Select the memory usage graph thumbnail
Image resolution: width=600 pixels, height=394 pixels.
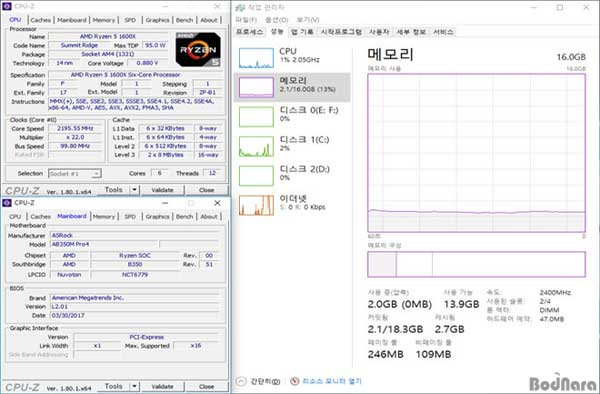pos(256,87)
